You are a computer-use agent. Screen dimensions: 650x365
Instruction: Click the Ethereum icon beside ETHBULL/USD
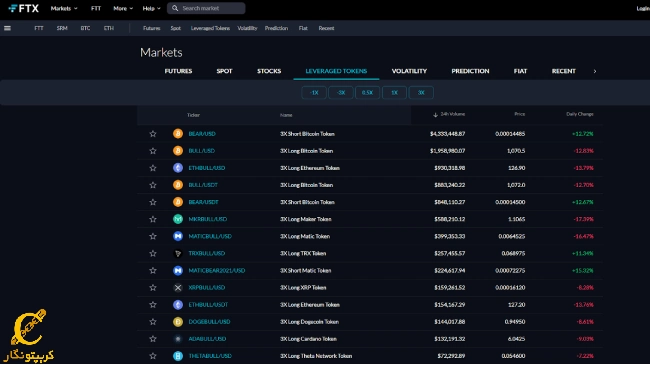(178, 168)
